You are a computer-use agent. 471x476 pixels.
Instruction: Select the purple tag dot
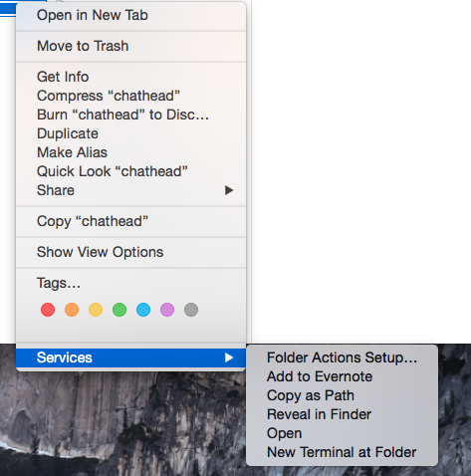pyautogui.click(x=167, y=310)
